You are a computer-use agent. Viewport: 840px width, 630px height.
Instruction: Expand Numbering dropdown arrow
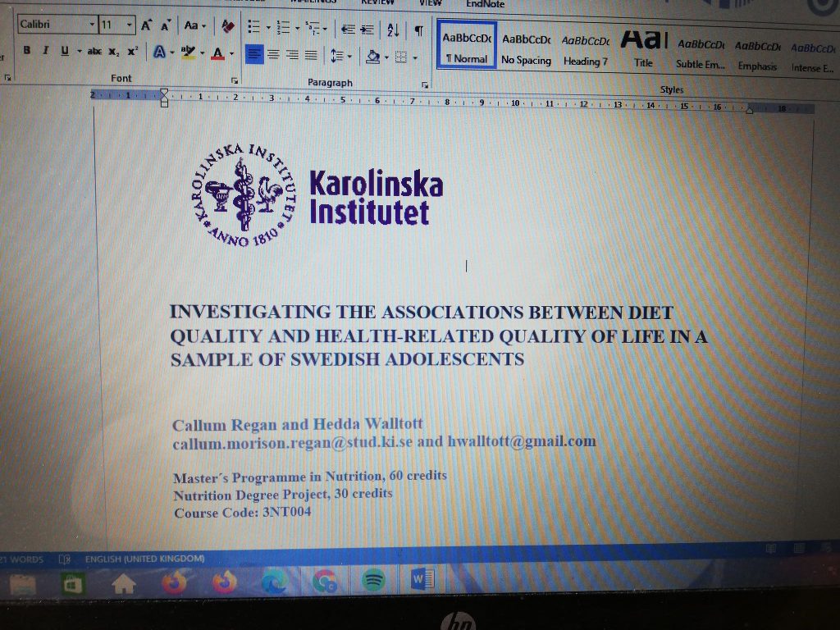(297, 28)
